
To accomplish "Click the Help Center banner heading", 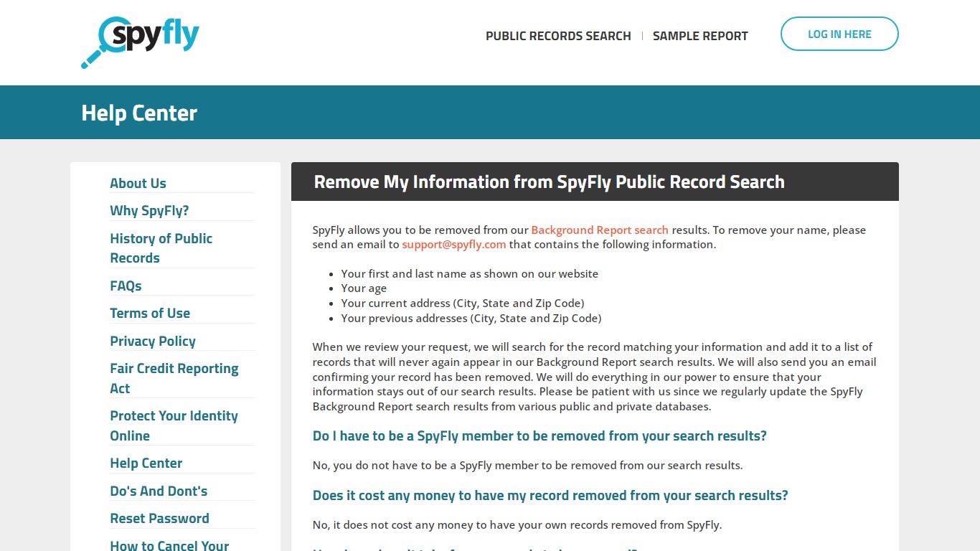I will [139, 113].
